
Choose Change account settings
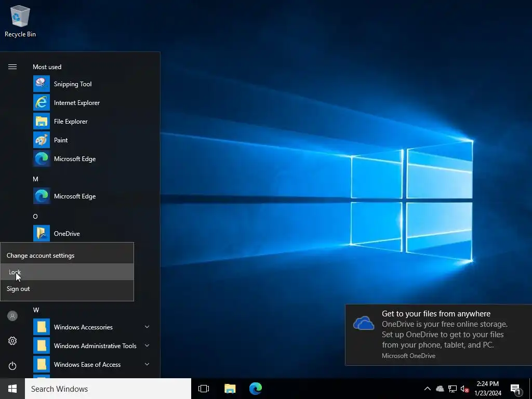67,256
